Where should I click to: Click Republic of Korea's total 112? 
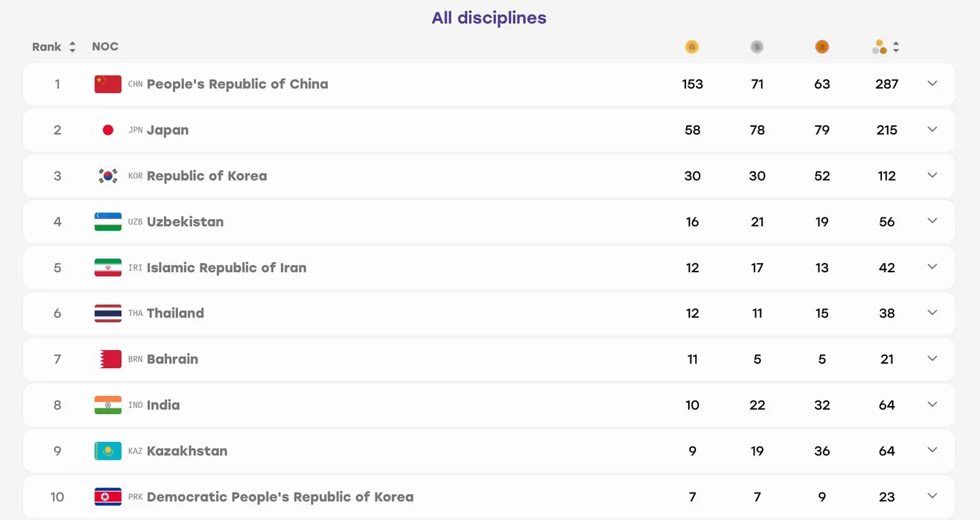[886, 176]
